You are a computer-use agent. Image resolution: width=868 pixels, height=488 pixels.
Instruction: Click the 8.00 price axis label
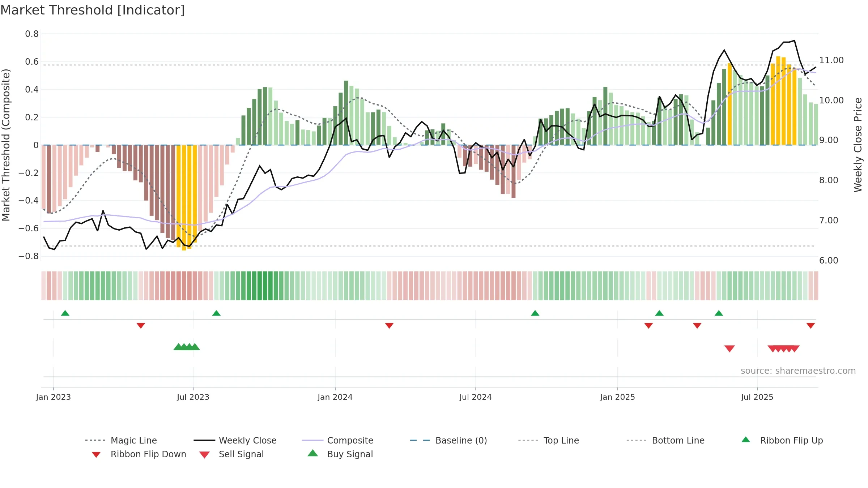tap(829, 180)
